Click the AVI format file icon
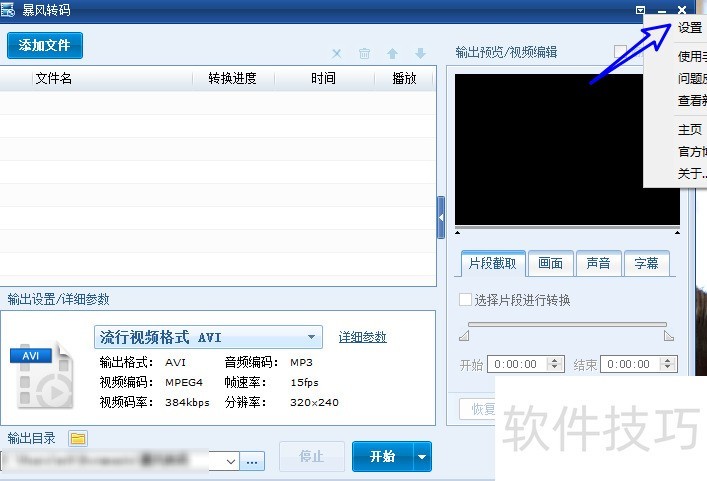Image resolution: width=707 pixels, height=481 pixels. [x=41, y=375]
